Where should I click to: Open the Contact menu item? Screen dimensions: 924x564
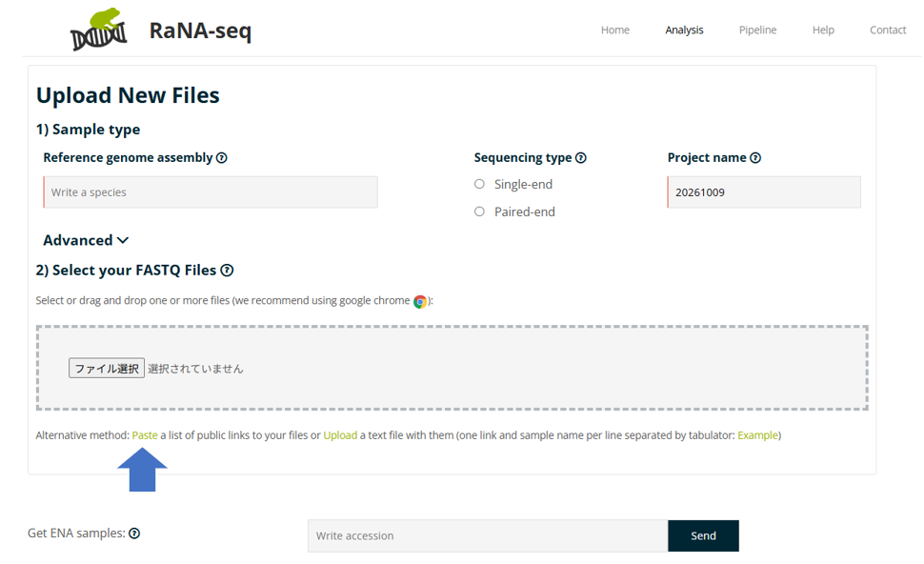[x=888, y=30]
